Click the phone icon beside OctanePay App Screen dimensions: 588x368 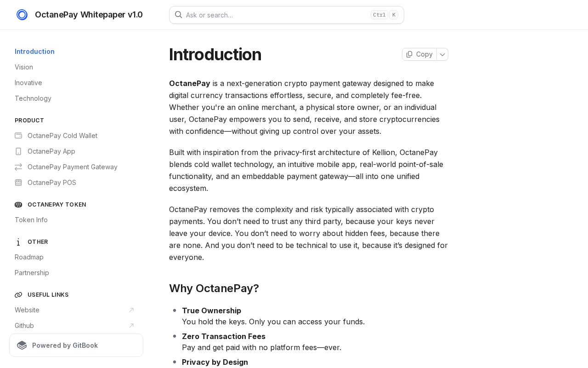point(18,151)
